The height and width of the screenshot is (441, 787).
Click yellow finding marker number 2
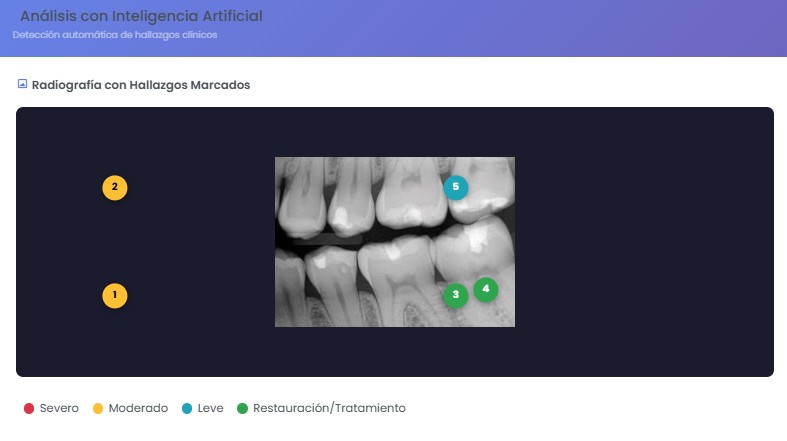[114, 188]
